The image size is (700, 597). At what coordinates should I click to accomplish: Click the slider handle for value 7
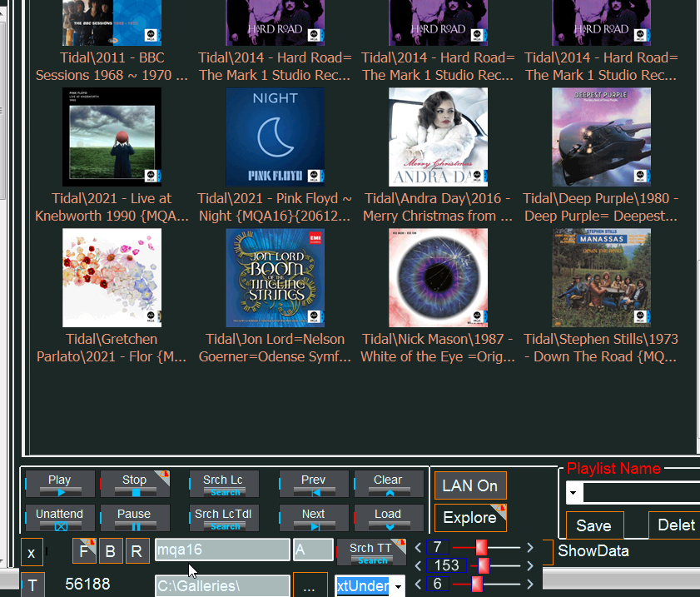tap(481, 547)
